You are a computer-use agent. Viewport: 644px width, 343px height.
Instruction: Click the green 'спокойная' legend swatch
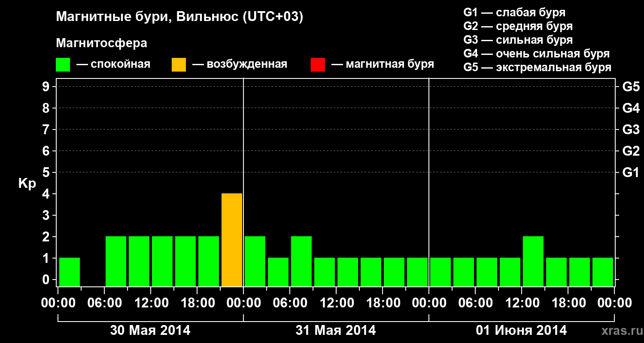[x=63, y=64]
